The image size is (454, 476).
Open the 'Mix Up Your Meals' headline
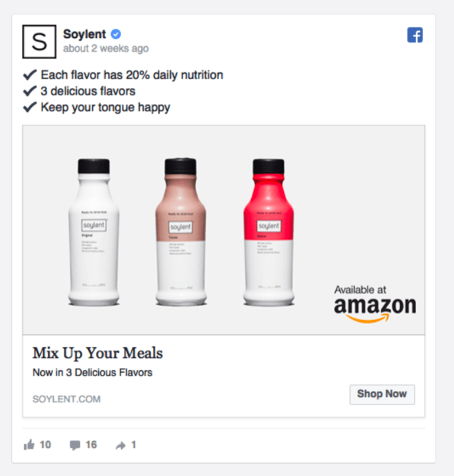98,353
